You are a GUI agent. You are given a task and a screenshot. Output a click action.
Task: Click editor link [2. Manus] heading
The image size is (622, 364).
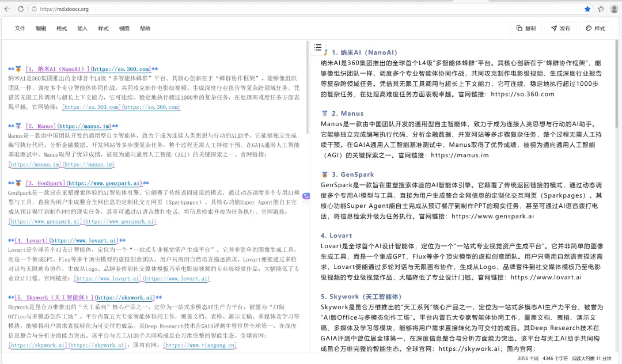[40, 126]
